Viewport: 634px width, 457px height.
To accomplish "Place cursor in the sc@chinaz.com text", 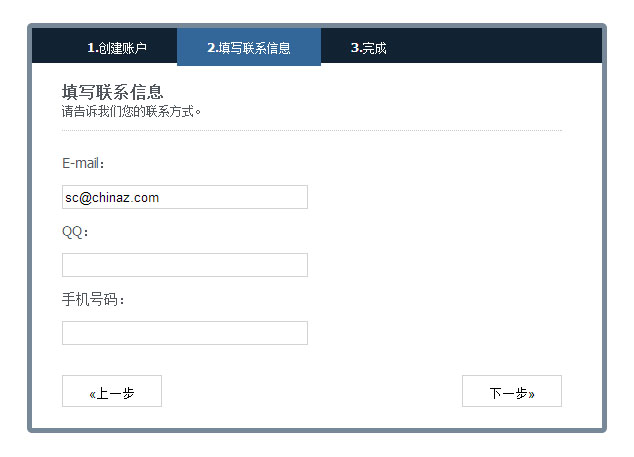I will pos(112,198).
